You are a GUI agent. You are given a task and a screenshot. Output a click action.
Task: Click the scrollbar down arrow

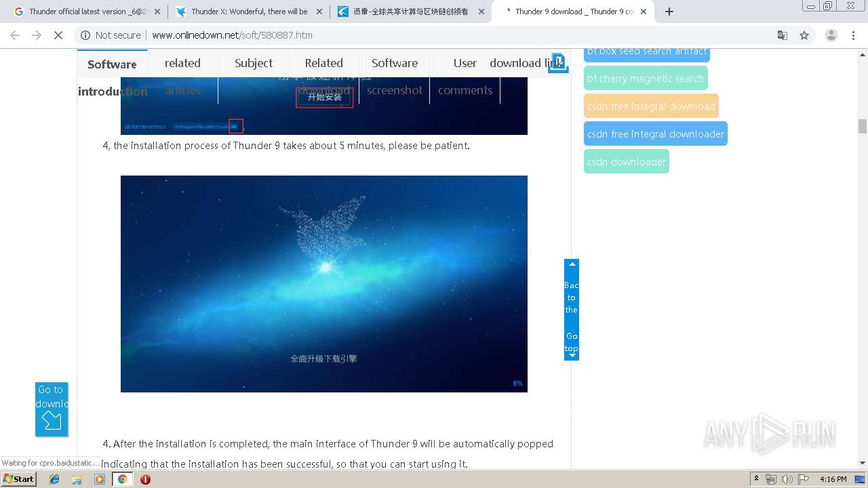(x=863, y=463)
